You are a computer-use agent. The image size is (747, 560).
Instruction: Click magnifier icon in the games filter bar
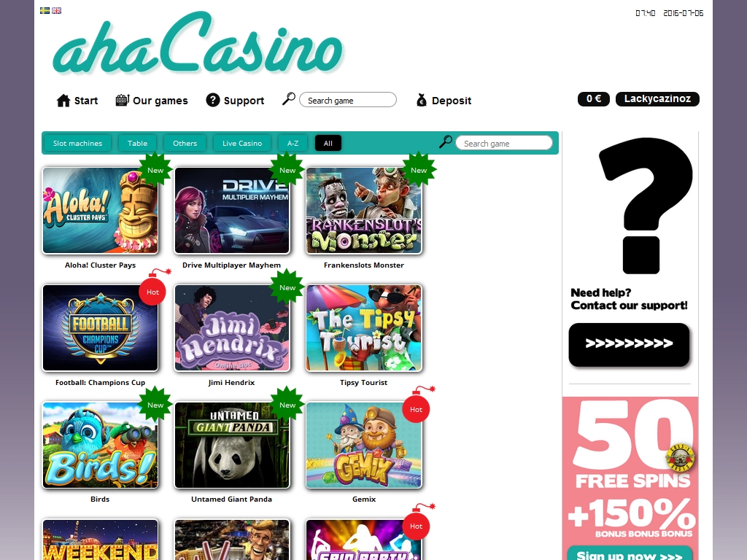coord(446,142)
